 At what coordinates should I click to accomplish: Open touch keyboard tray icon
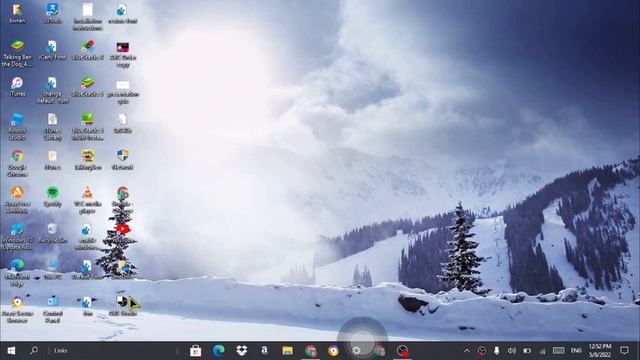click(558, 351)
